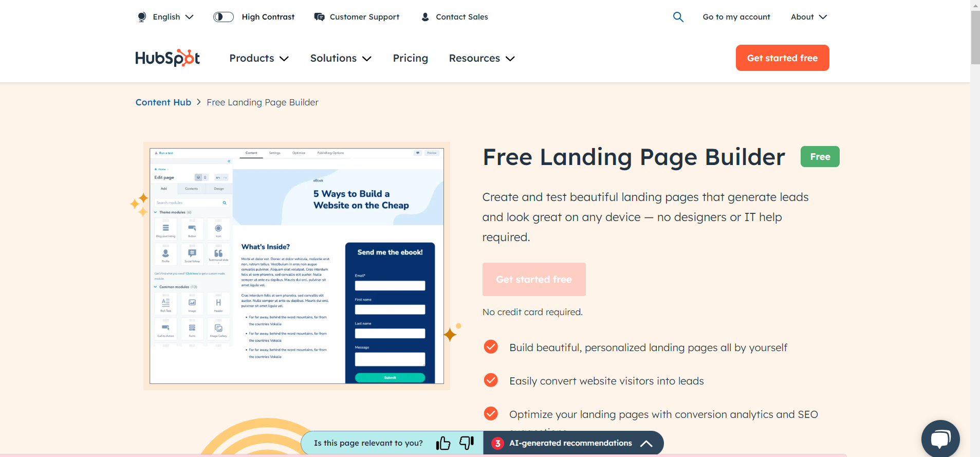Click the 'Free Landing Page Builder' heading

tap(634, 157)
